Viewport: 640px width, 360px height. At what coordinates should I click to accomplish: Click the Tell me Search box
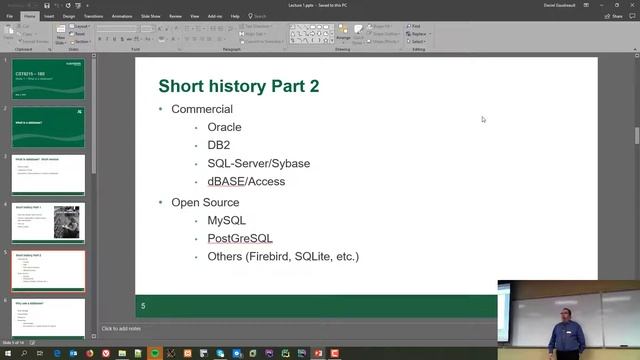coord(257,16)
